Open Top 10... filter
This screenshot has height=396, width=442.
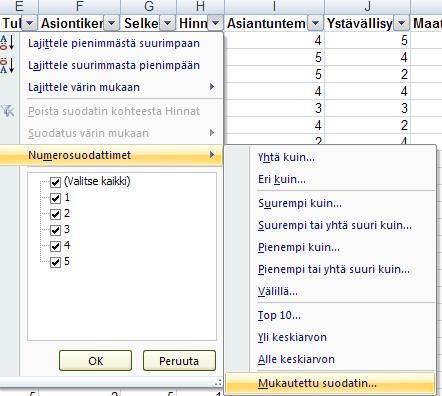[279, 315]
